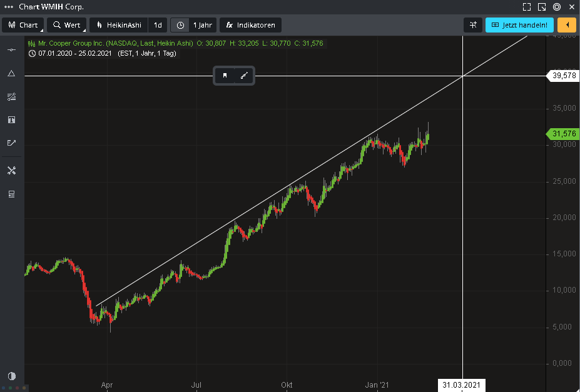Select the 1d interval button

[158, 25]
